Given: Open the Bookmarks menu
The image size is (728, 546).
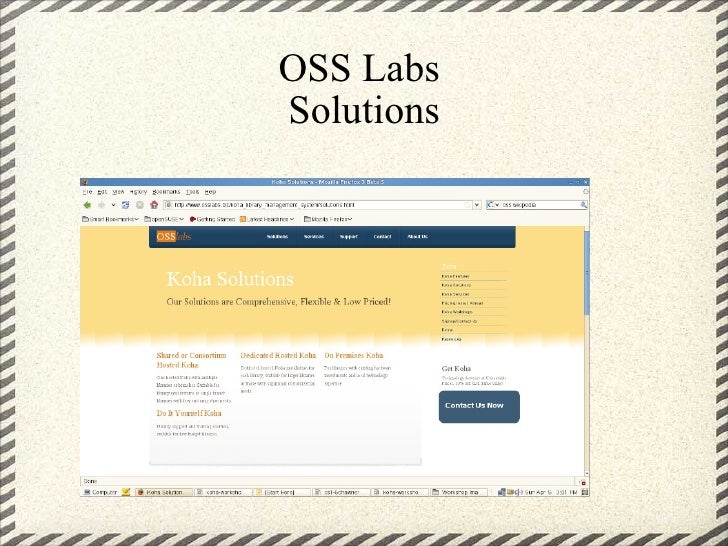Looking at the screenshot, I should (166, 192).
